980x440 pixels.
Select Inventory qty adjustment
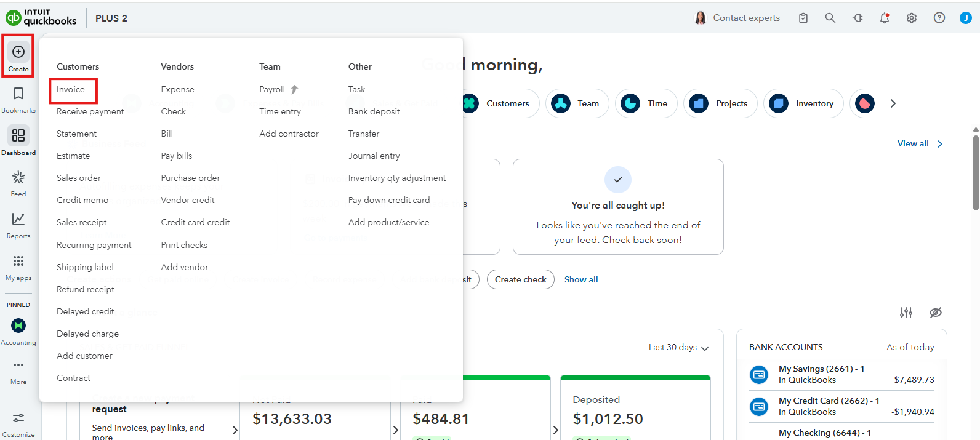[397, 178]
